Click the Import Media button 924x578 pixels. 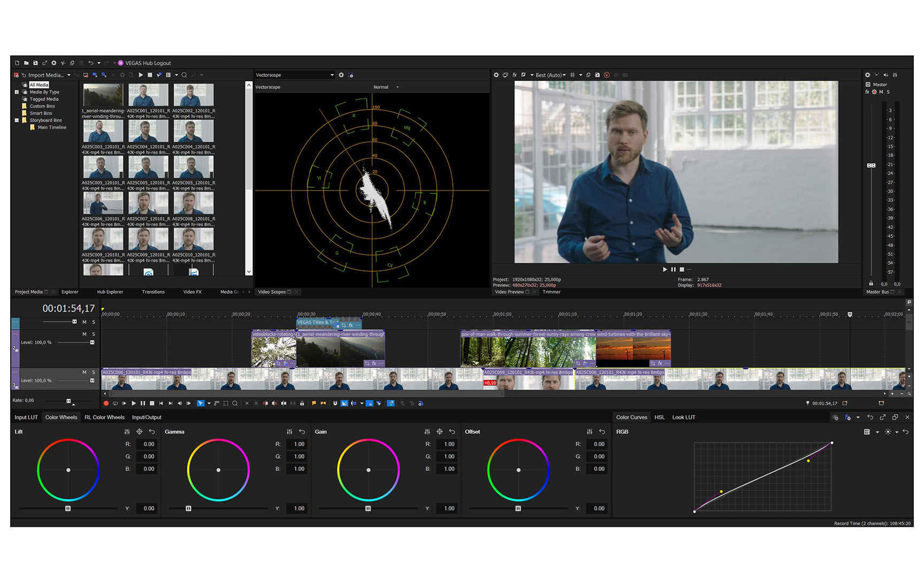(45, 75)
